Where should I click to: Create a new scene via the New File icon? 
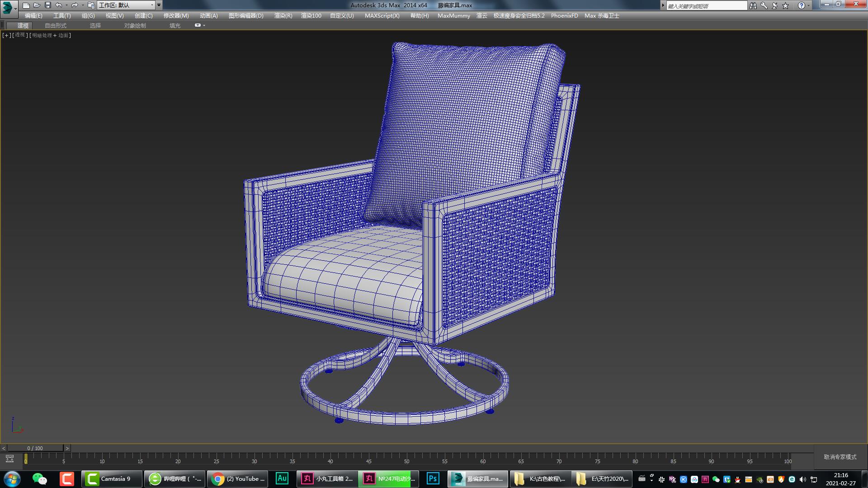click(x=27, y=5)
